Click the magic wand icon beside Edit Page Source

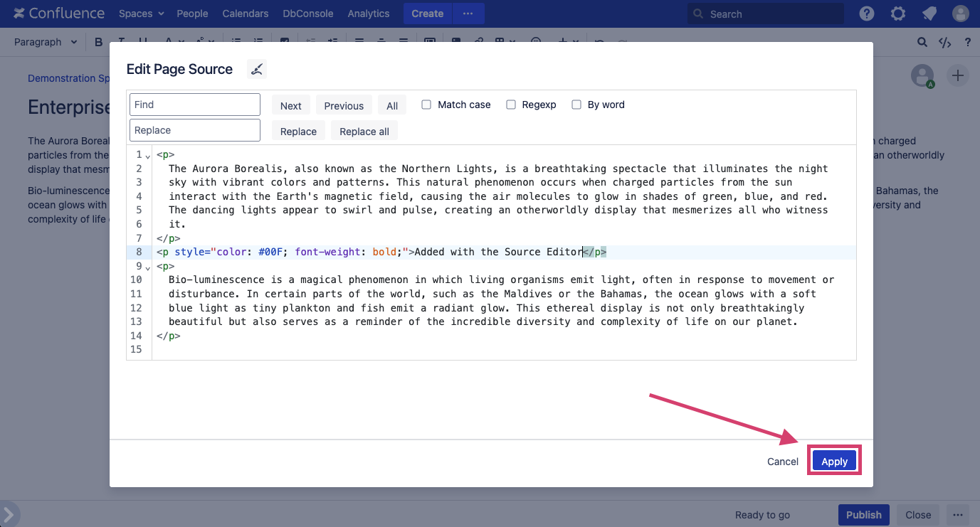pos(256,69)
